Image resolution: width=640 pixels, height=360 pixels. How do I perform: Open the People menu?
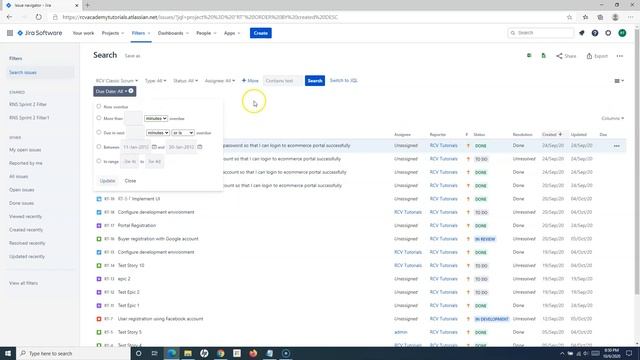pyautogui.click(x=206, y=33)
